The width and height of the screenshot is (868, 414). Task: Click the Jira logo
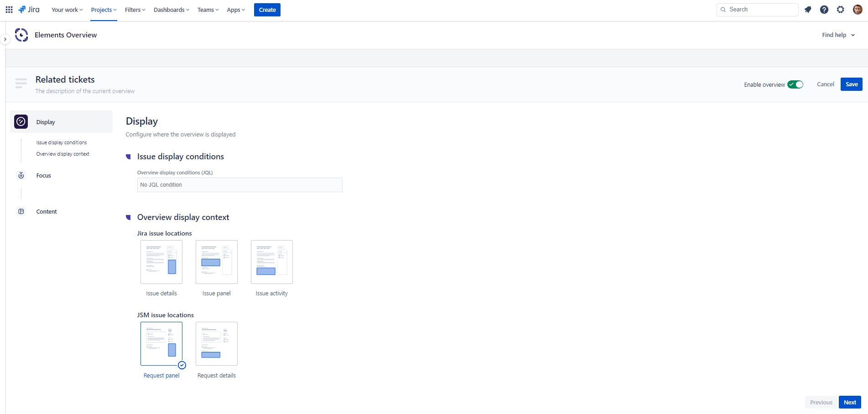[x=29, y=10]
